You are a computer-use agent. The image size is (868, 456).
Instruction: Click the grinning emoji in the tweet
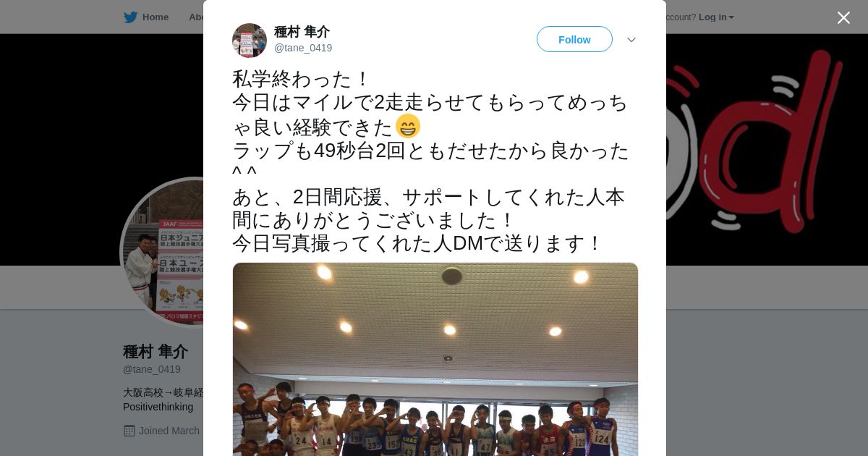(408, 127)
